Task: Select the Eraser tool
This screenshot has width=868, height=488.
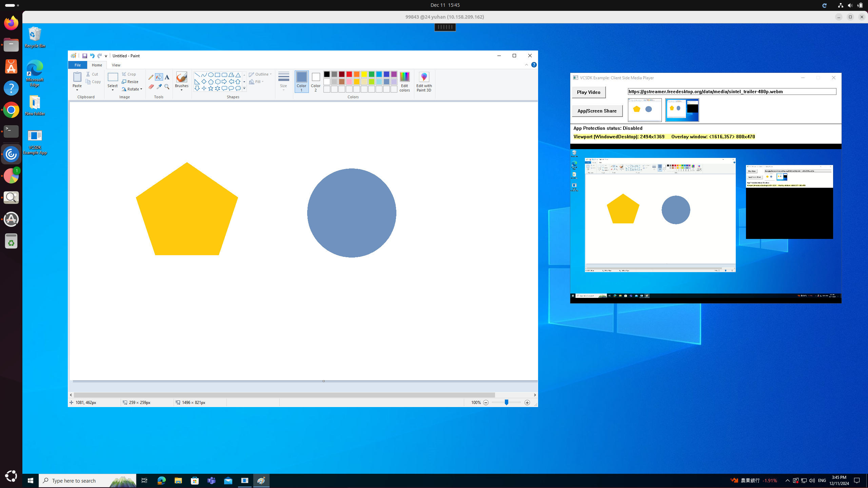Action: 151,87
